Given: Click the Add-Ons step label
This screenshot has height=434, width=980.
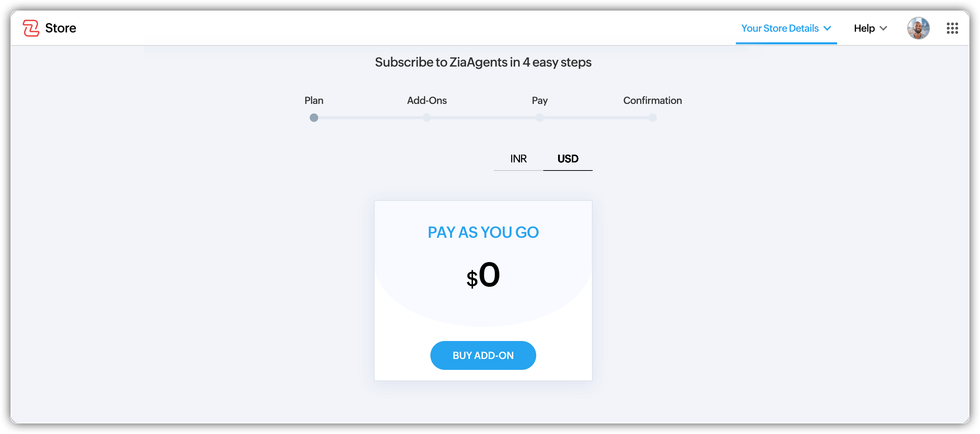Looking at the screenshot, I should click(x=427, y=100).
